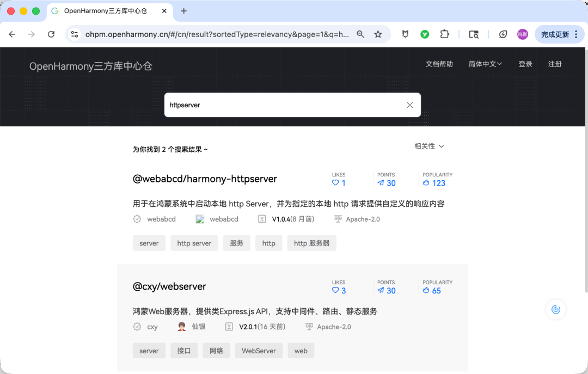Image resolution: width=588 pixels, height=374 pixels.
Task: Click Apache-2.0 license of @cxy/webserver
Action: [334, 327]
